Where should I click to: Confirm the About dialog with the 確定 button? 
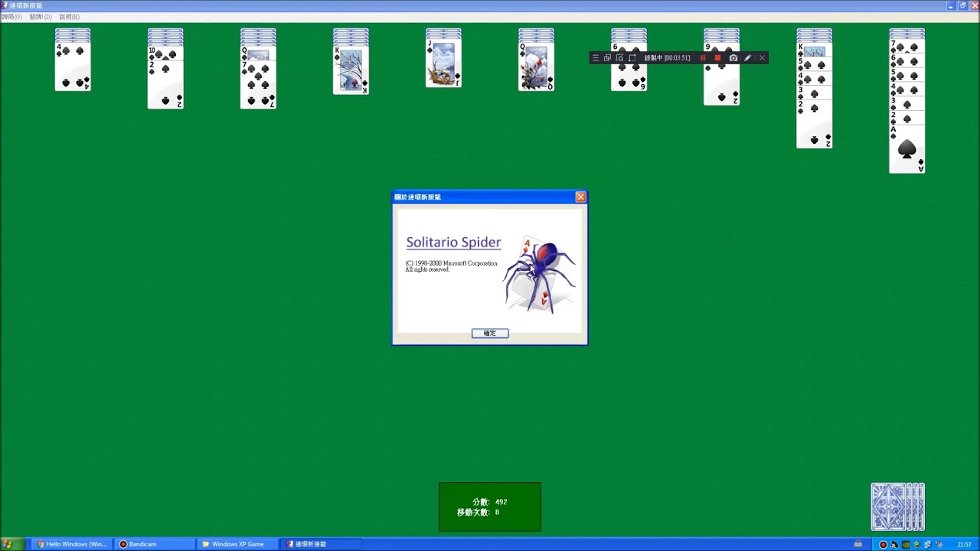click(490, 334)
